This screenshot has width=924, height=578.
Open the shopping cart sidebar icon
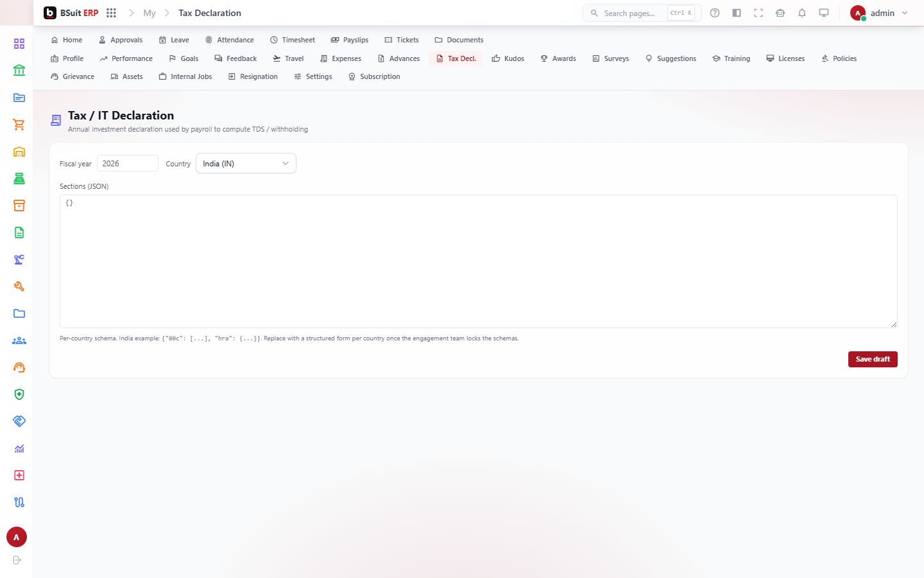coord(19,125)
